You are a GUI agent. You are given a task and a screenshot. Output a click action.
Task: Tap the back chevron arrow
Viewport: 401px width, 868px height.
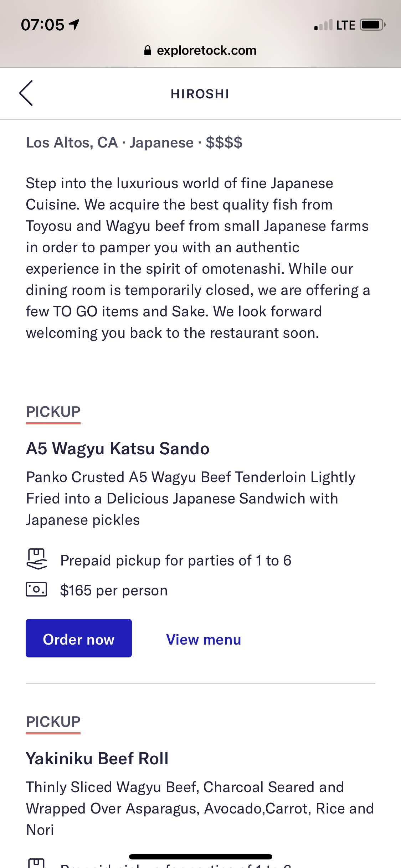point(26,93)
